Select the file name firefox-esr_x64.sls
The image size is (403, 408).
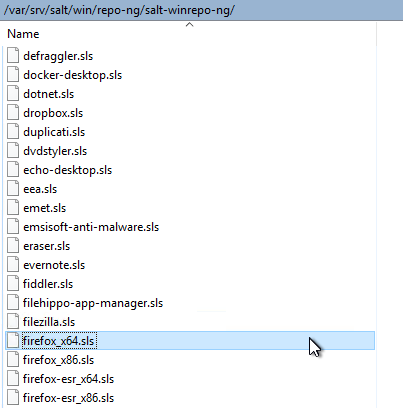pyautogui.click(x=69, y=379)
